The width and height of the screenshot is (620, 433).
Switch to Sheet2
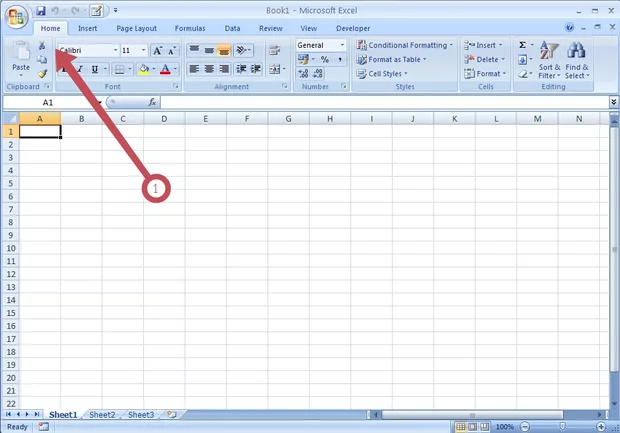[102, 414]
